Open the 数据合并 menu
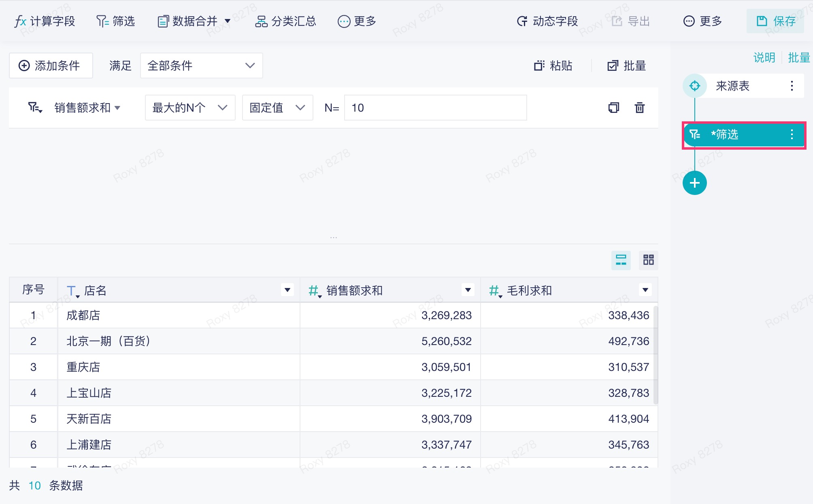The width and height of the screenshot is (813, 504). 194,21
